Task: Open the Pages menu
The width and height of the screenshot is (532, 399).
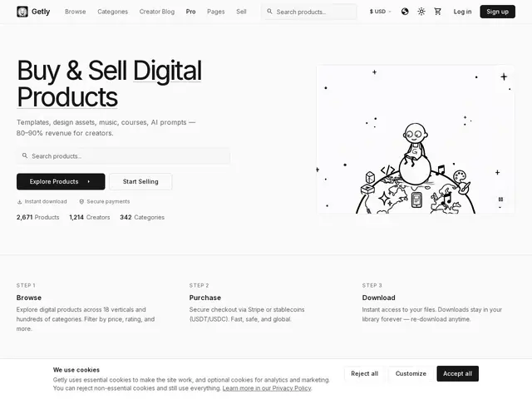Action: (216, 12)
